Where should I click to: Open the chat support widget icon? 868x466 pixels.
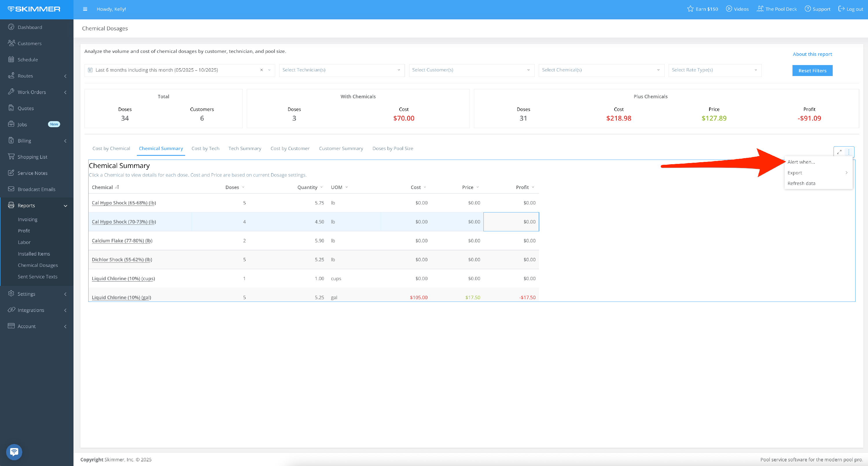14,452
